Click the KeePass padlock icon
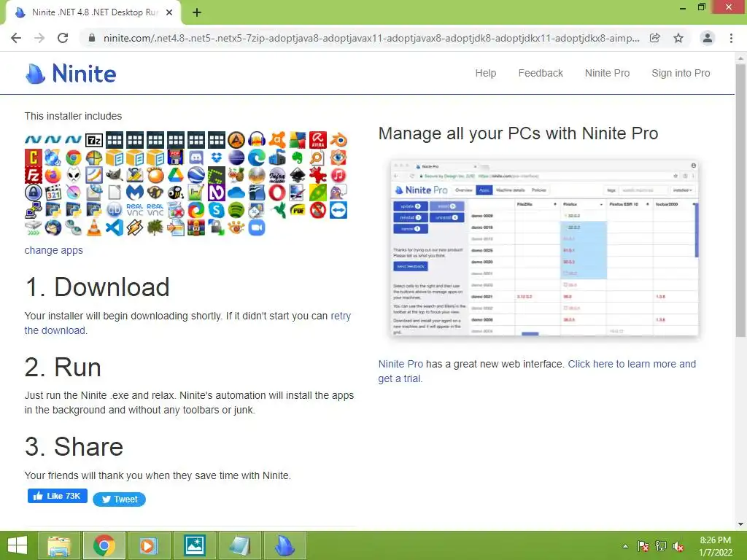 [x=33, y=192]
